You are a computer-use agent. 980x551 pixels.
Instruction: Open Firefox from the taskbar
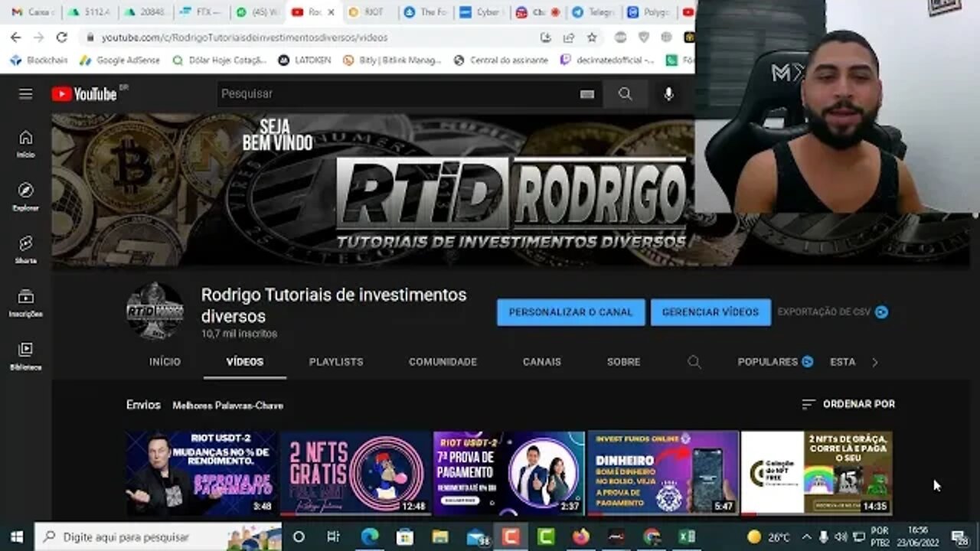[x=581, y=536]
